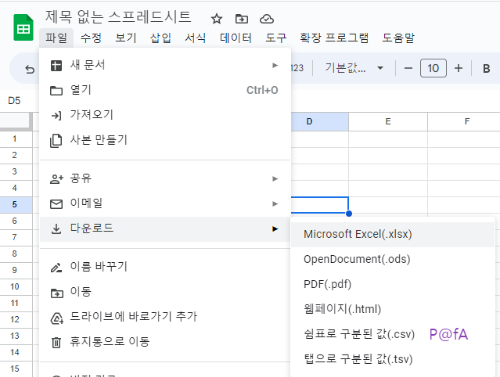Click the spreadsheet title 제목 없는 스프레드시트
This screenshot has width=500, height=377.
118,17
